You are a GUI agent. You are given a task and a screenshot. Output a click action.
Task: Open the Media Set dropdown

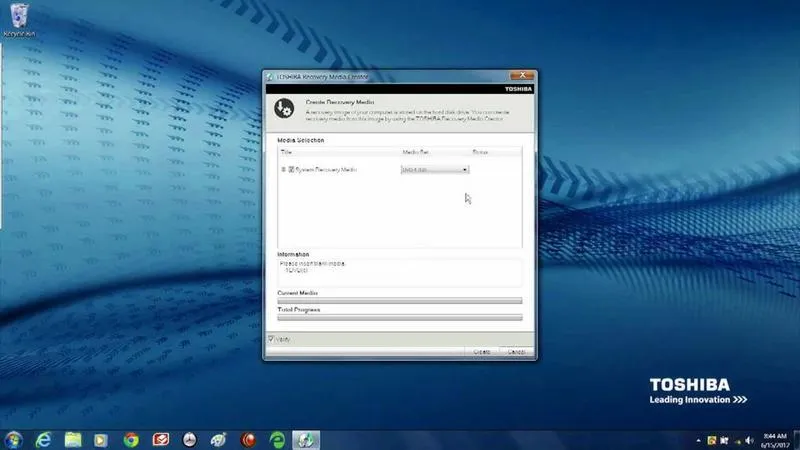click(435, 169)
